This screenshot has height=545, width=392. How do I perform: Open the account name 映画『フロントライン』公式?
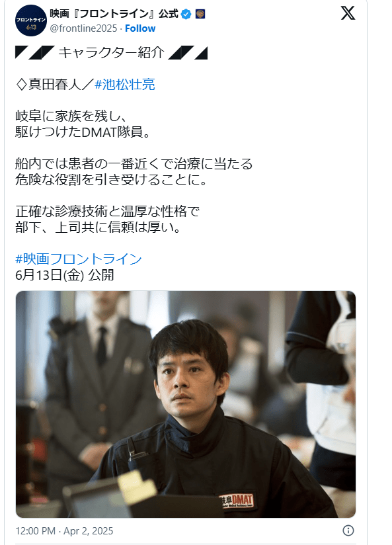[x=114, y=14]
